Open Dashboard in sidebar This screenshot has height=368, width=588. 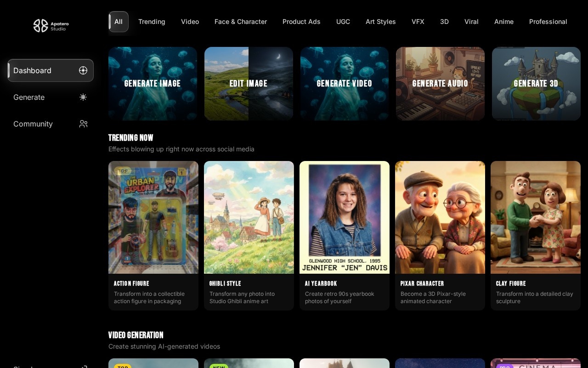coord(51,70)
